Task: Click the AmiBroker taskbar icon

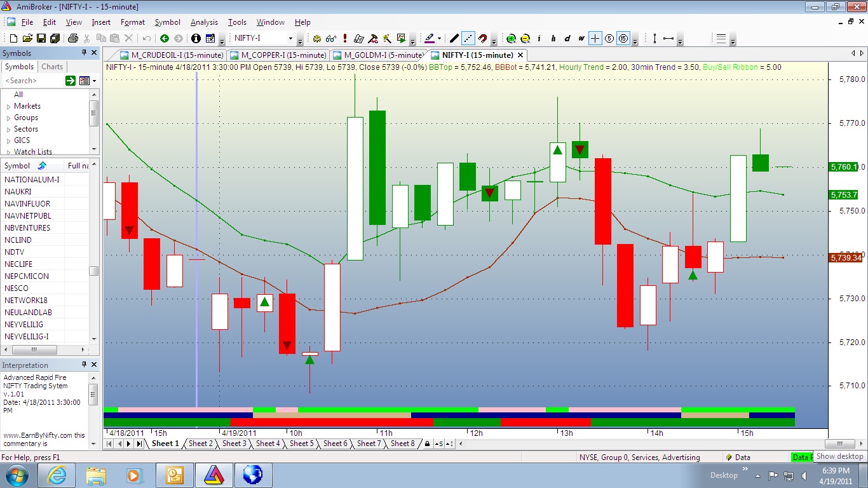Action: [214, 475]
